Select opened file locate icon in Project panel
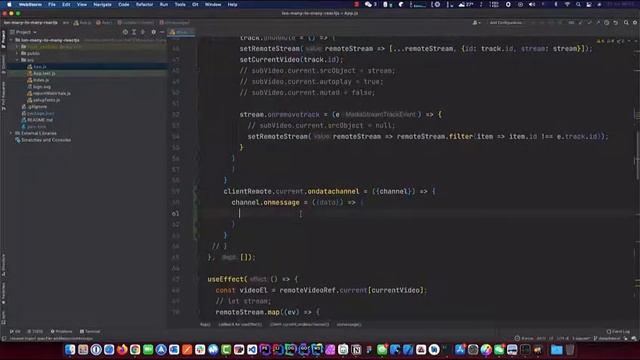The image size is (640, 360). point(125,32)
